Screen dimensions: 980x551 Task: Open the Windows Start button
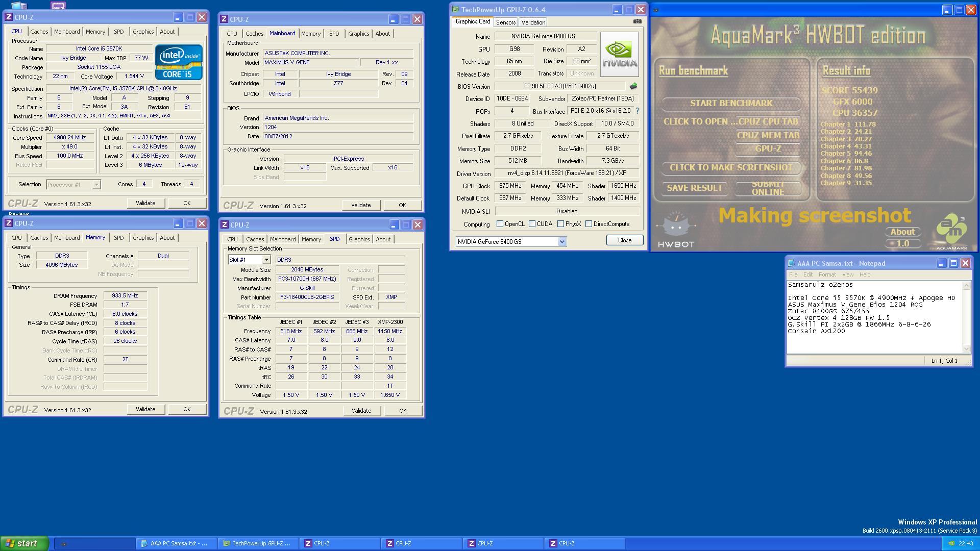[24, 543]
